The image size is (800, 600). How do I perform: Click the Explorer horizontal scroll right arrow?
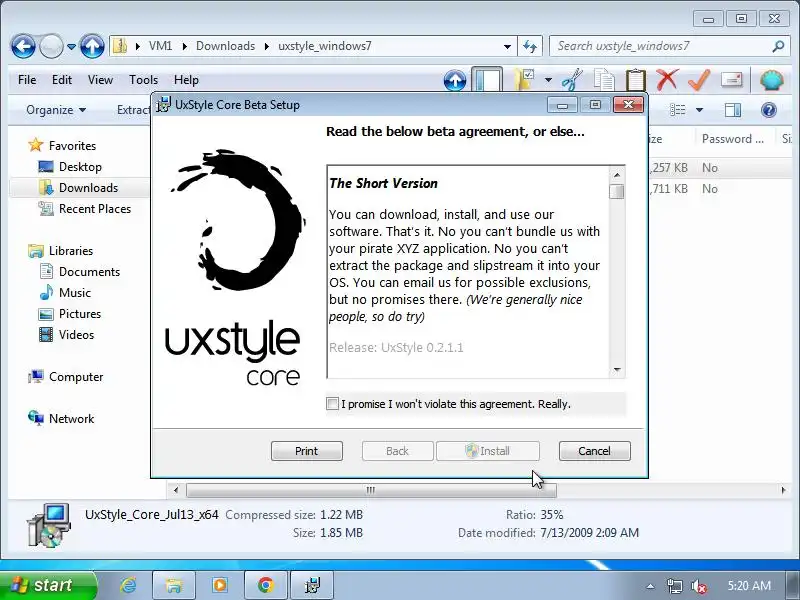783,490
